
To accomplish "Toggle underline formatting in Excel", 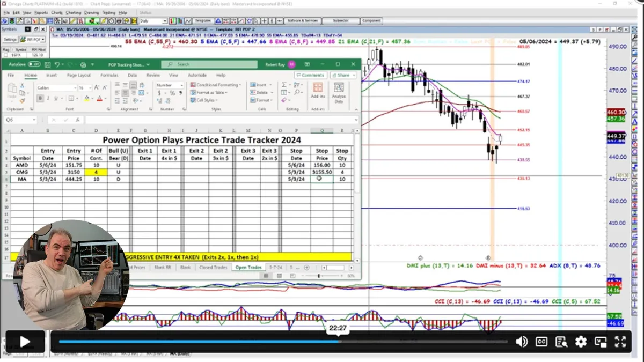I will (x=56, y=99).
